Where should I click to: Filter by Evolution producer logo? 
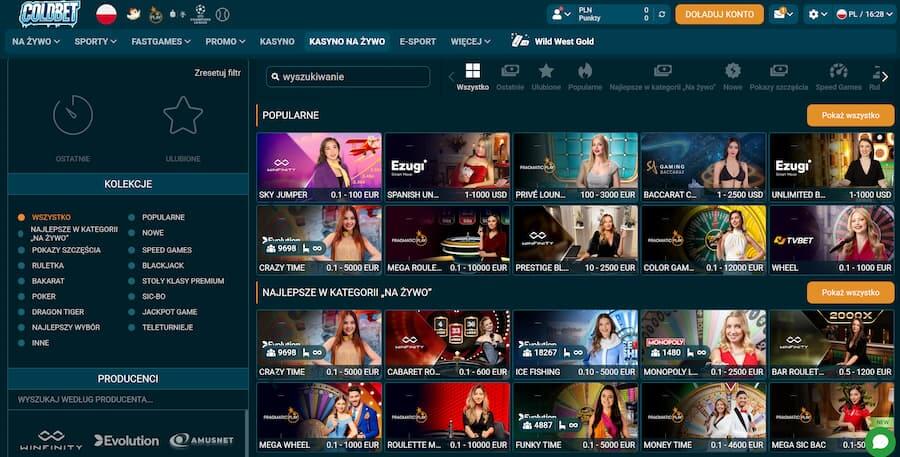pos(126,441)
